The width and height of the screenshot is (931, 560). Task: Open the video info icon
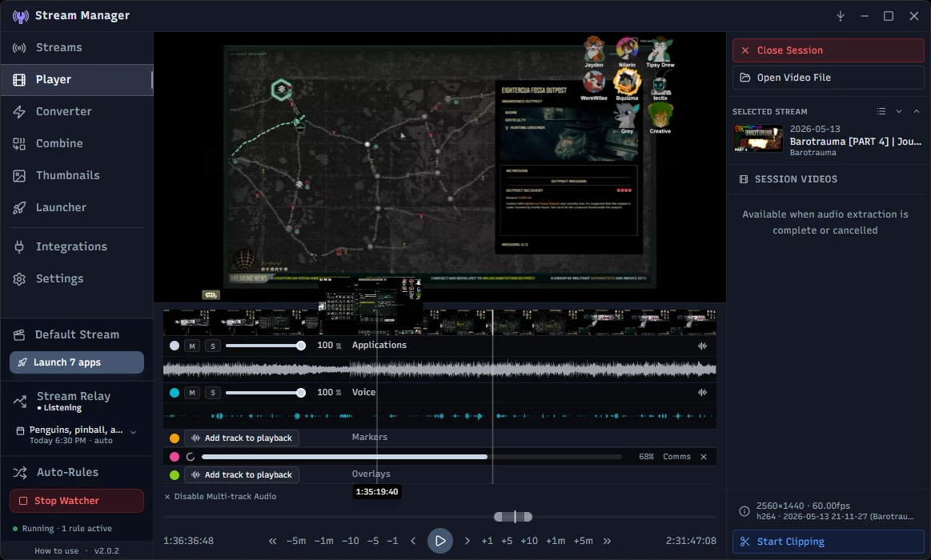point(744,511)
